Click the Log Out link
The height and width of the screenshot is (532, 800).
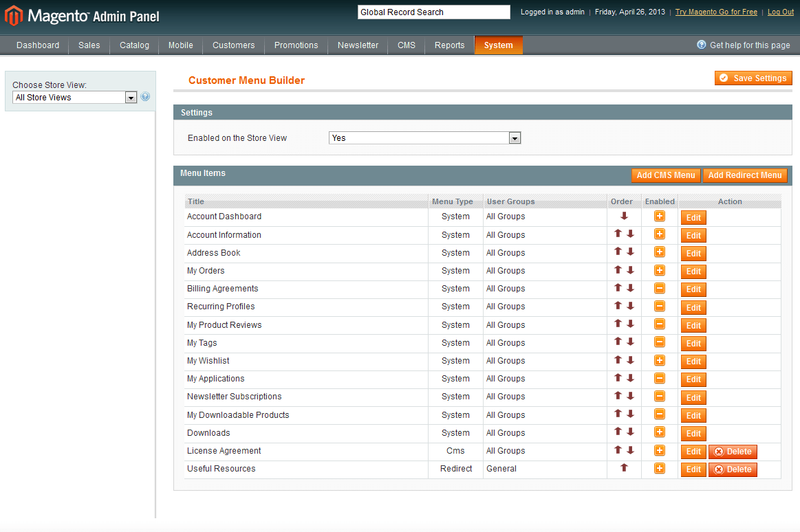point(781,12)
